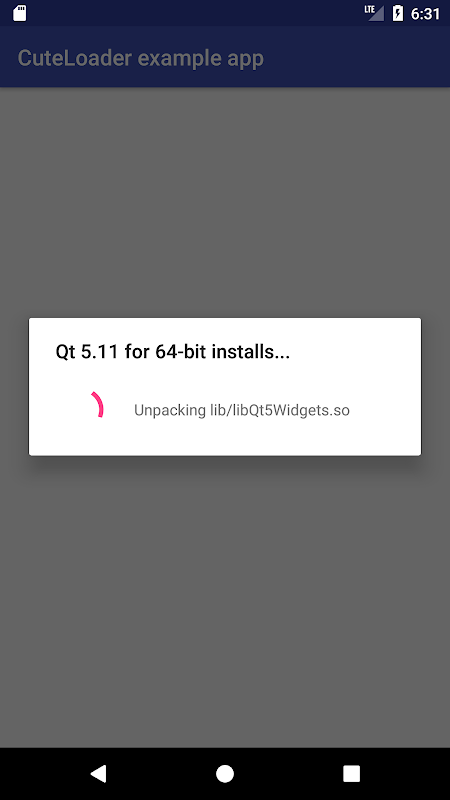This screenshot has height=800, width=450.
Task: Tap the Home navigation circle
Action: (225, 773)
